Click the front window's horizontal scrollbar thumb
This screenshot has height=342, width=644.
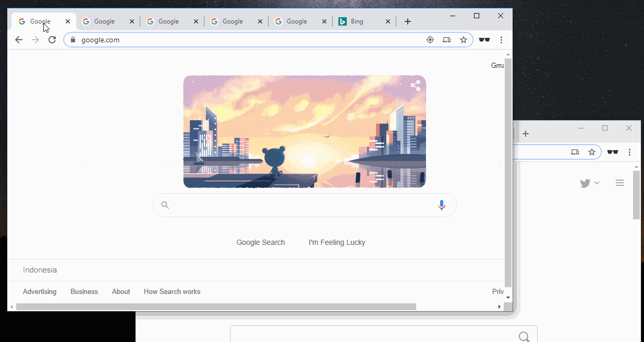point(216,306)
